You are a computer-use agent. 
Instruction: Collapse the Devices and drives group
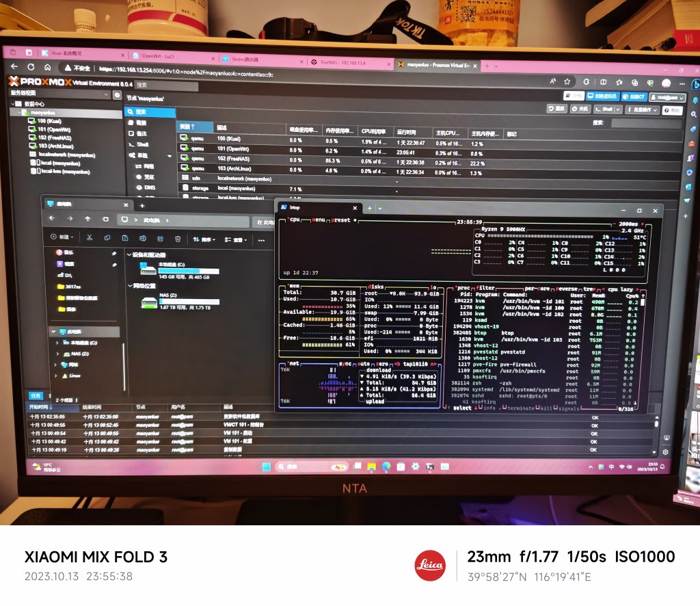coord(129,254)
